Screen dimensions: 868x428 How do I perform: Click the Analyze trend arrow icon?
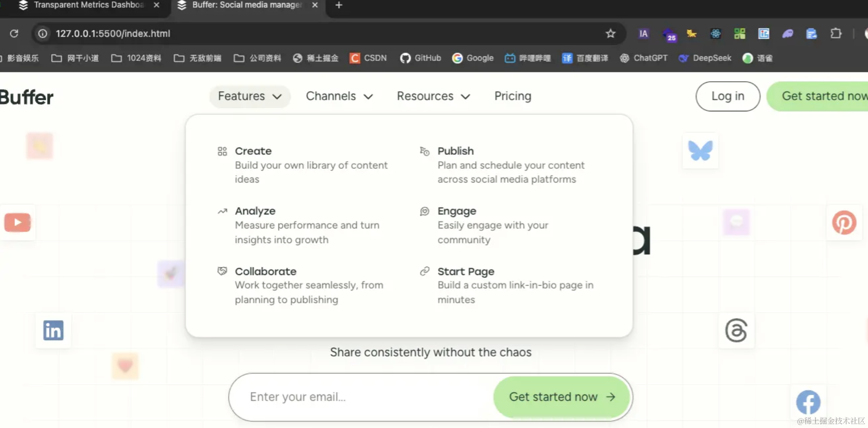[222, 211]
